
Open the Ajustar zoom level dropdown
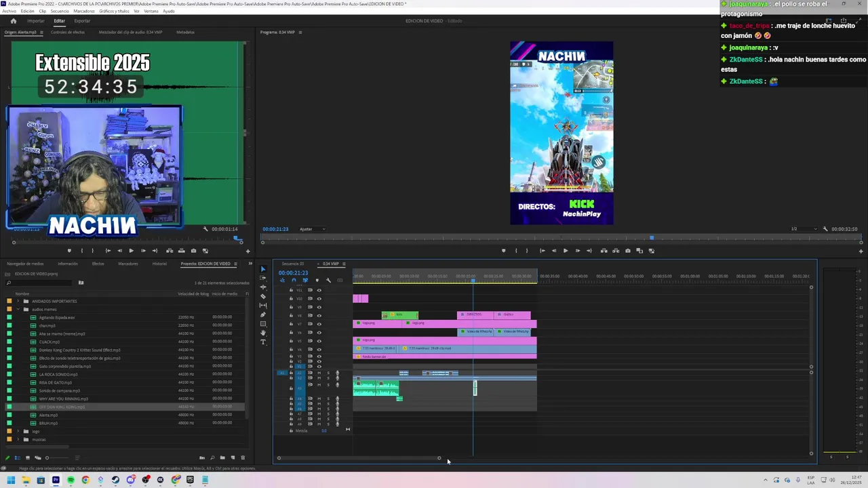[x=312, y=229]
